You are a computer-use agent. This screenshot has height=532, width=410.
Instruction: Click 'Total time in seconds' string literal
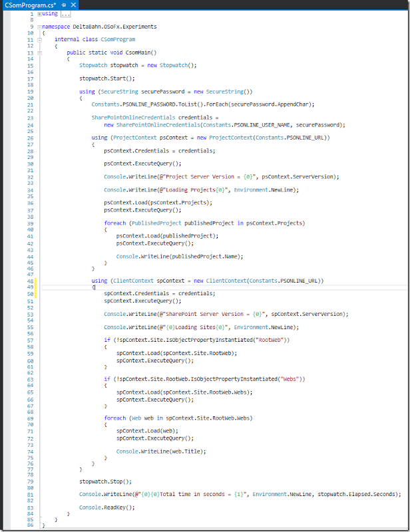pos(192,494)
